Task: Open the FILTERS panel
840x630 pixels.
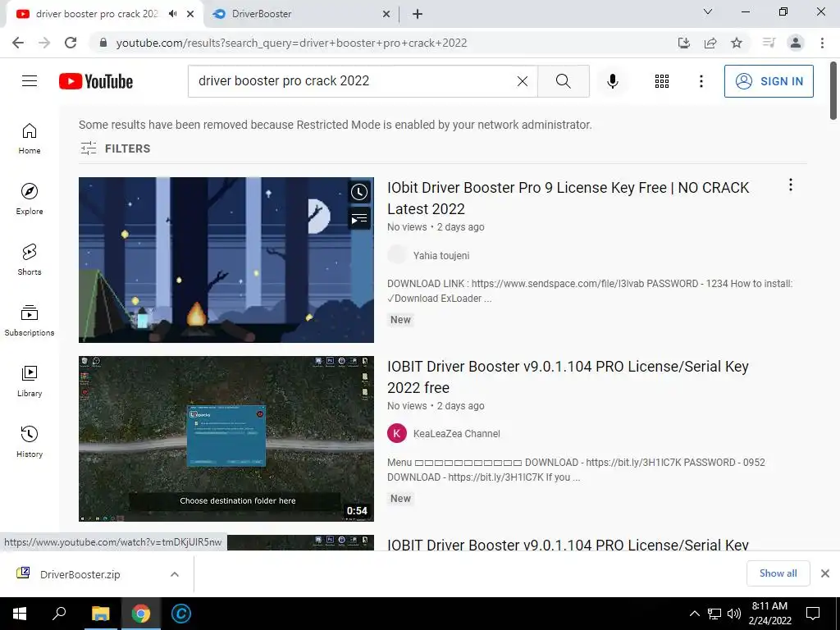Action: pyautogui.click(x=115, y=148)
